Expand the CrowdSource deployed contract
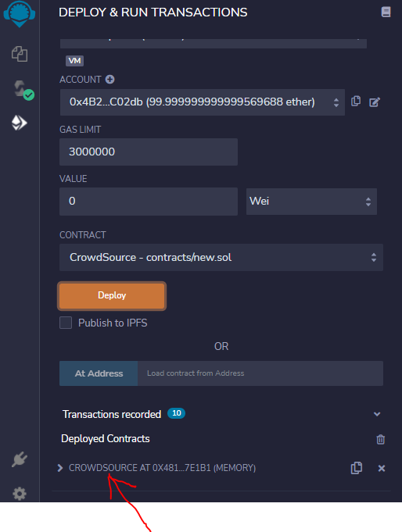 point(60,468)
